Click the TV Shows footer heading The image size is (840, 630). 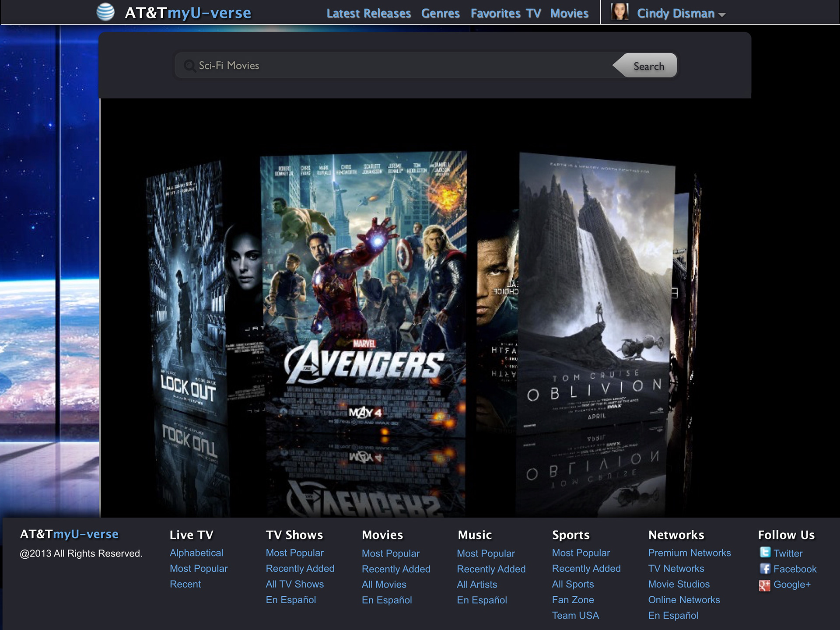coord(294,535)
